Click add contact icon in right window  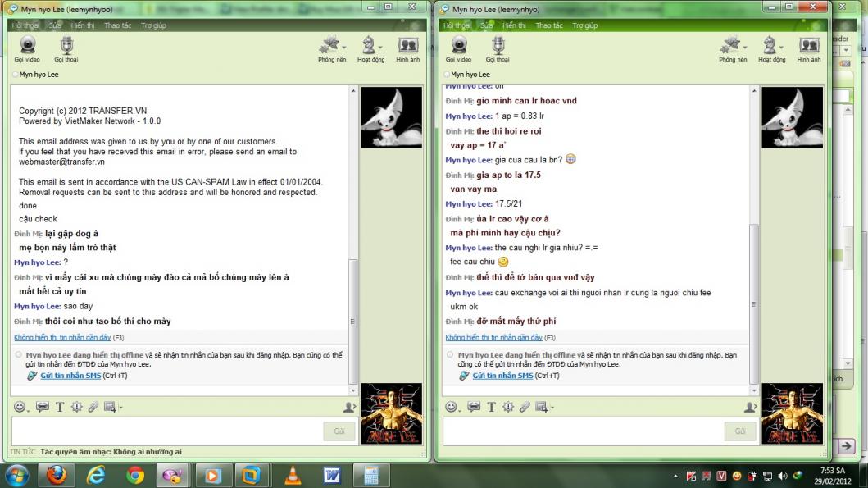(x=750, y=407)
